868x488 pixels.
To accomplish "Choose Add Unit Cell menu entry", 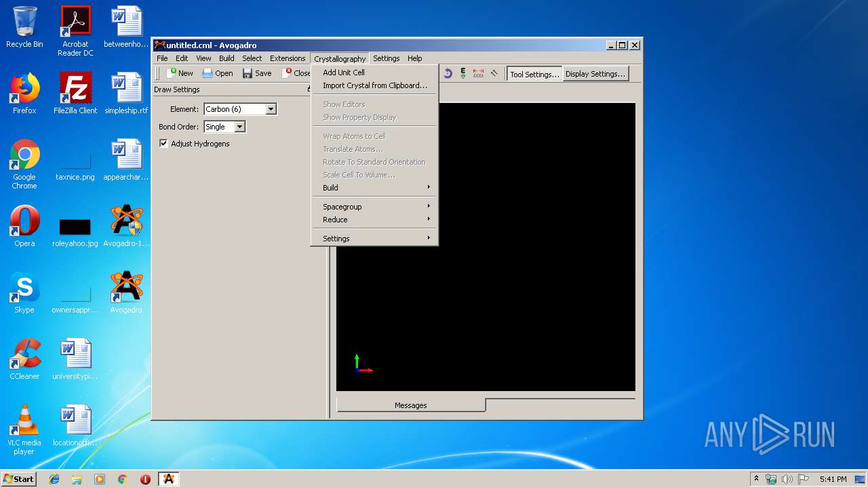I will (374, 73).
